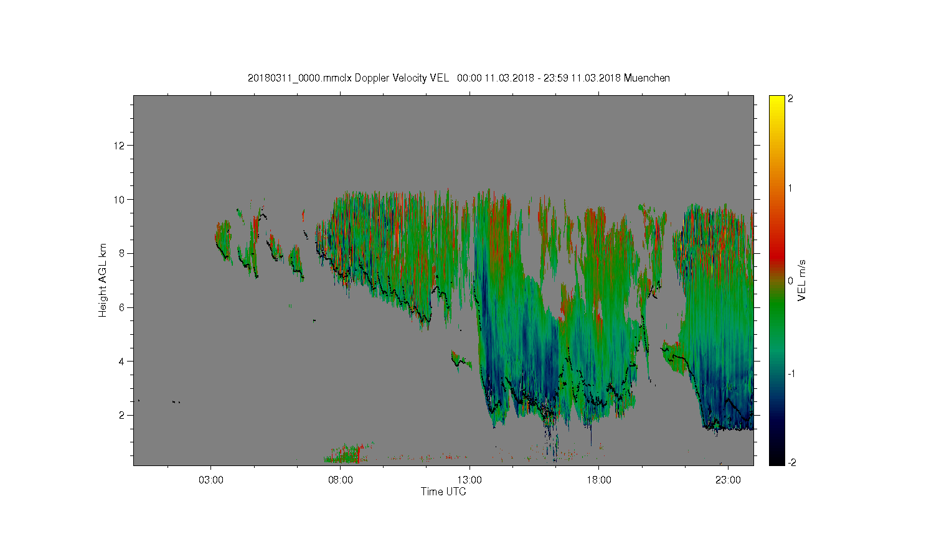The width and height of the screenshot is (934, 560).
Task: Click the 23:00 time tick label
Action: 728,480
